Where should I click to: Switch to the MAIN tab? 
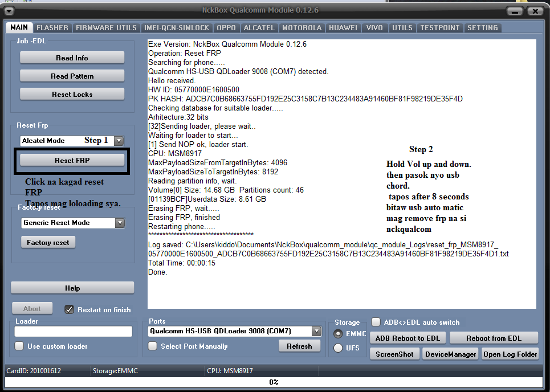tap(19, 27)
